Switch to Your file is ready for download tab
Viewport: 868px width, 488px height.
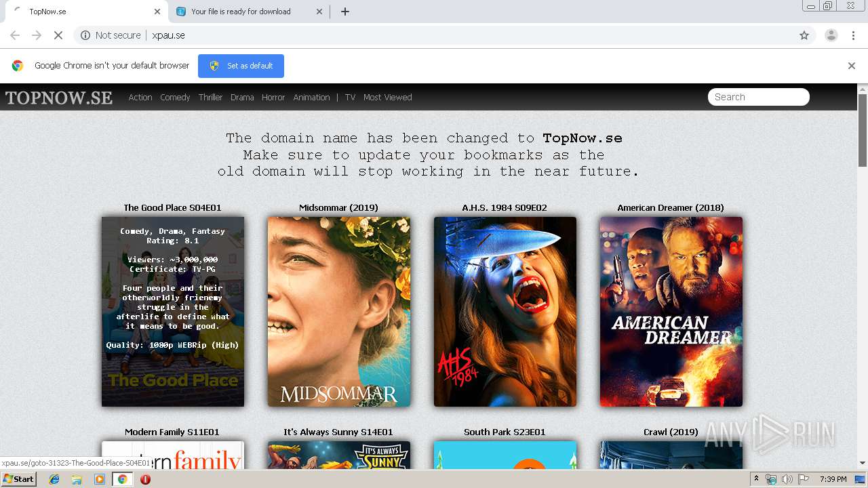(248, 12)
